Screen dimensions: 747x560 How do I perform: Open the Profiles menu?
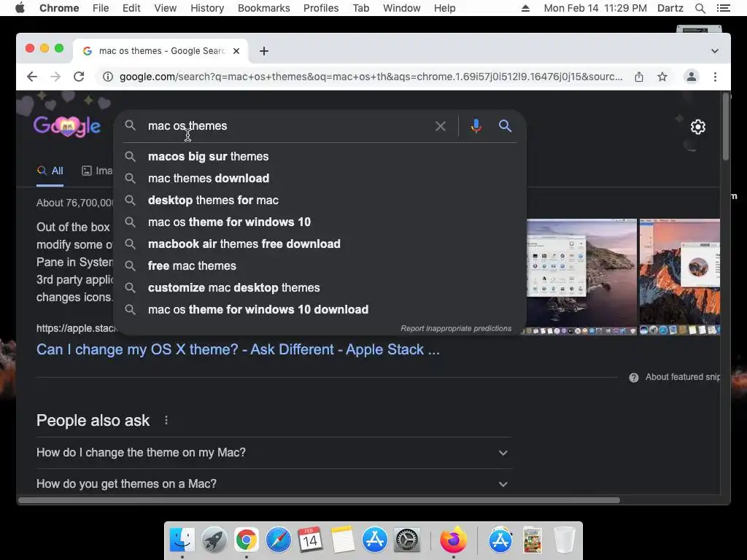coord(321,8)
